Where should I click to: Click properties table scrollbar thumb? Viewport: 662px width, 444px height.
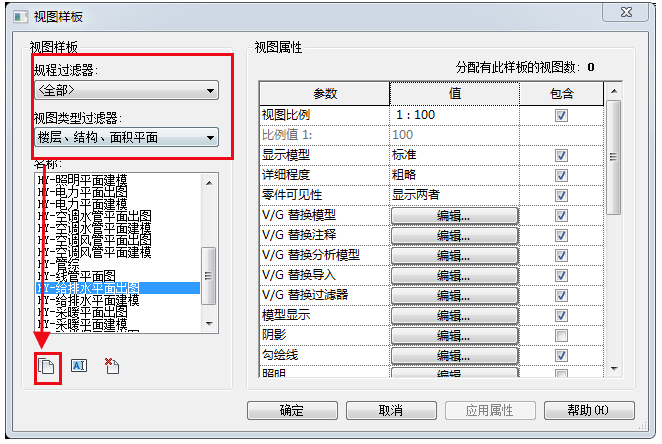coord(614,157)
